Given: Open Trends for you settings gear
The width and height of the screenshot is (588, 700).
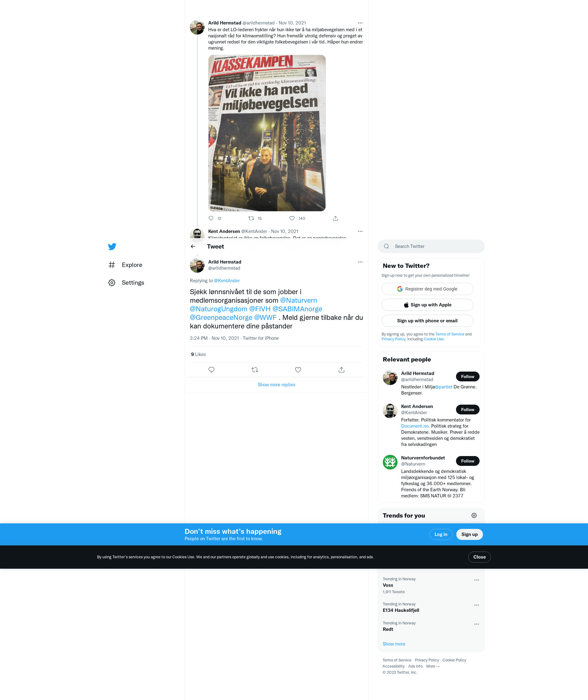Looking at the screenshot, I should (x=473, y=515).
